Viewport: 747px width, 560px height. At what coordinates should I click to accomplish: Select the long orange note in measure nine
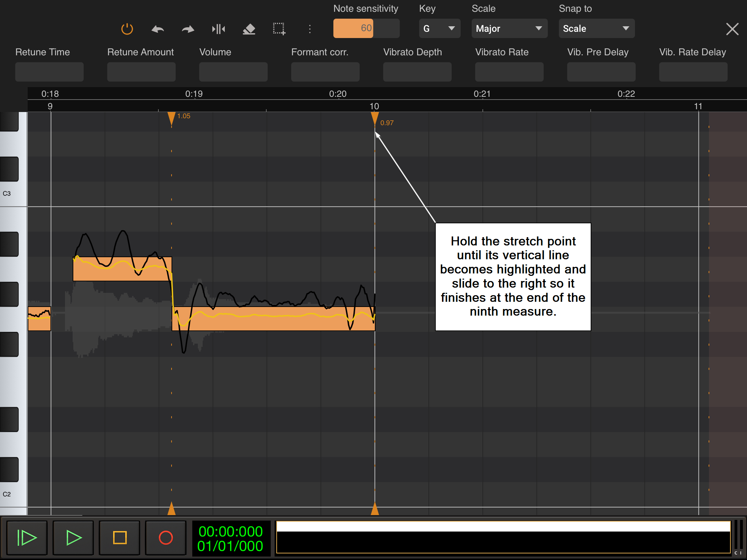(273, 323)
